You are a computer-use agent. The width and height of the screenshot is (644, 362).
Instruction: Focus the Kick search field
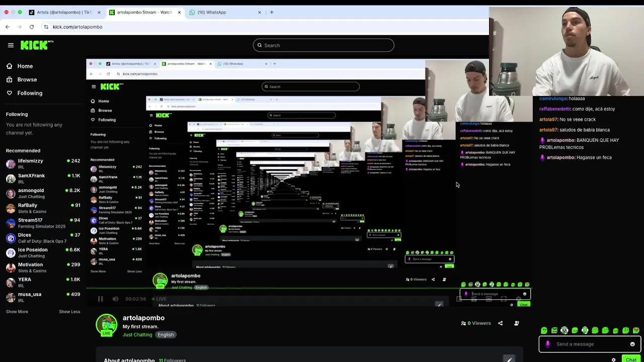click(324, 45)
